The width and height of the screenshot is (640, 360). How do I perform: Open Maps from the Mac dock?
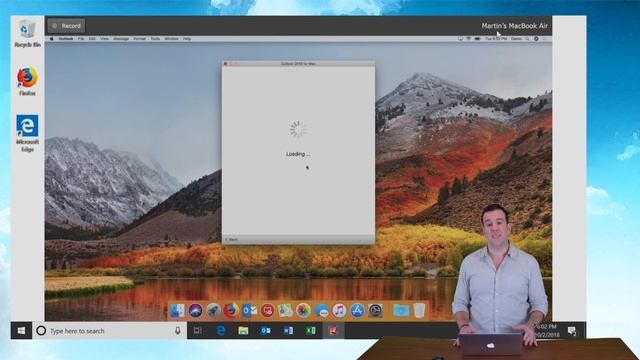pyautogui.click(x=285, y=311)
